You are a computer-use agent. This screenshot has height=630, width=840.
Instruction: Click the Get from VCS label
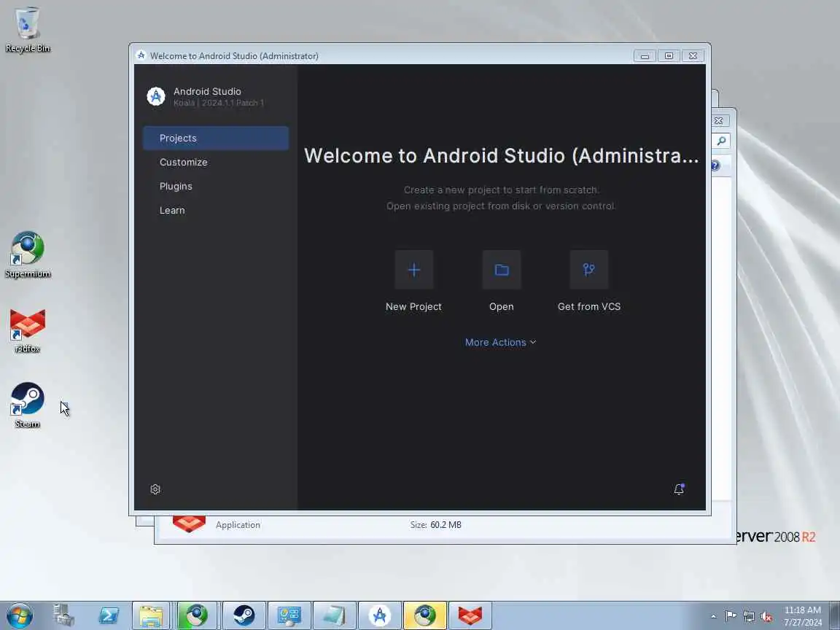point(589,306)
